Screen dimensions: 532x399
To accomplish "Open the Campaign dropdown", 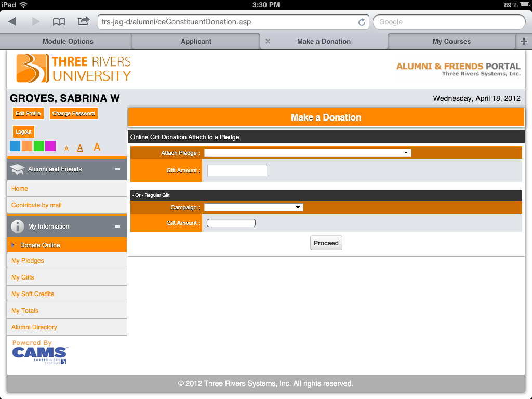I will 254,207.
